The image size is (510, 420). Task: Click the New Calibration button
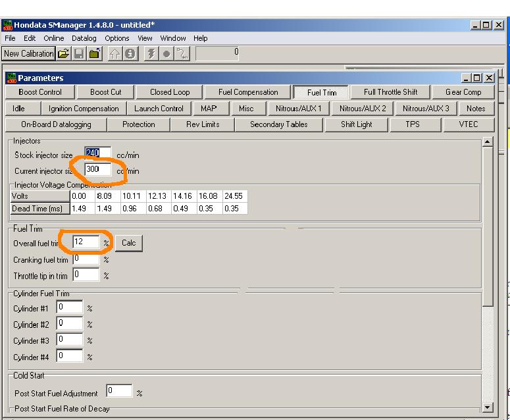point(28,54)
